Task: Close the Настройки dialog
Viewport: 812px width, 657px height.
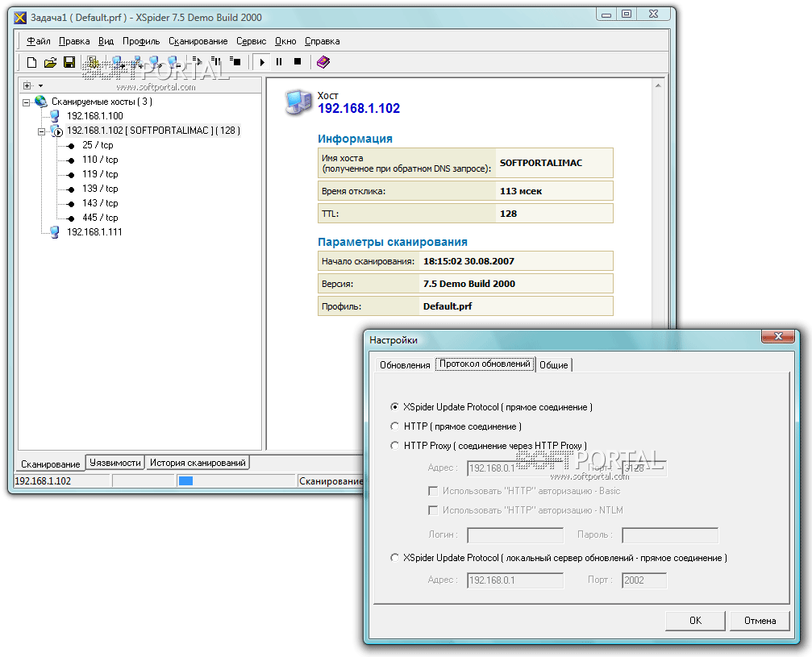Action: [778, 336]
